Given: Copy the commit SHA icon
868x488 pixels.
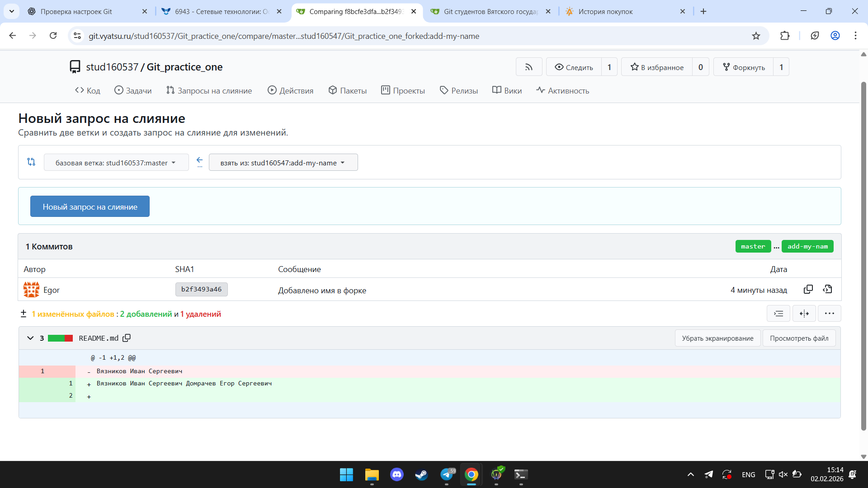Looking at the screenshot, I should (808, 290).
